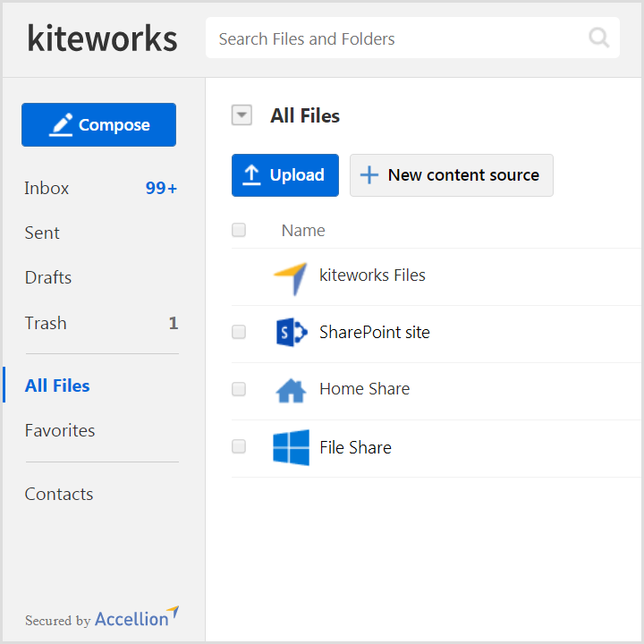
Task: Click the File Share Windows icon
Action: [x=292, y=447]
